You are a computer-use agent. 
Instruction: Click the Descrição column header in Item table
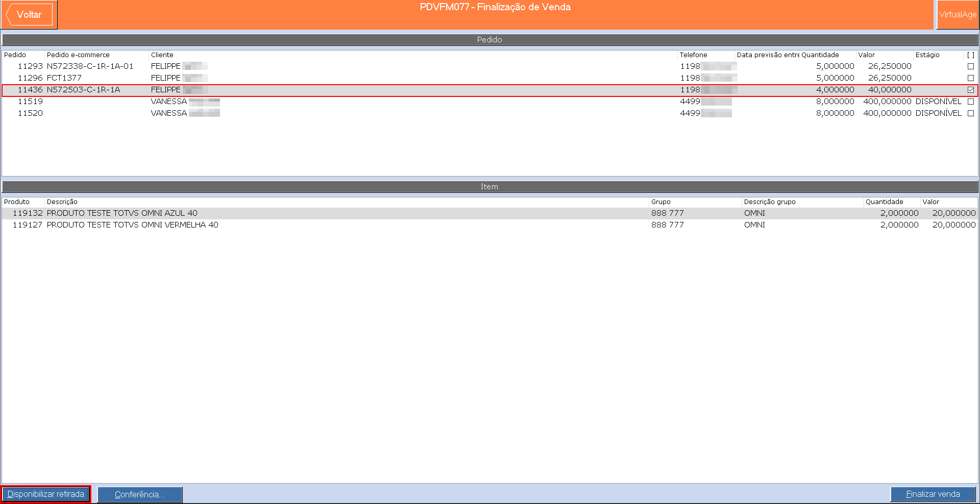click(x=62, y=202)
